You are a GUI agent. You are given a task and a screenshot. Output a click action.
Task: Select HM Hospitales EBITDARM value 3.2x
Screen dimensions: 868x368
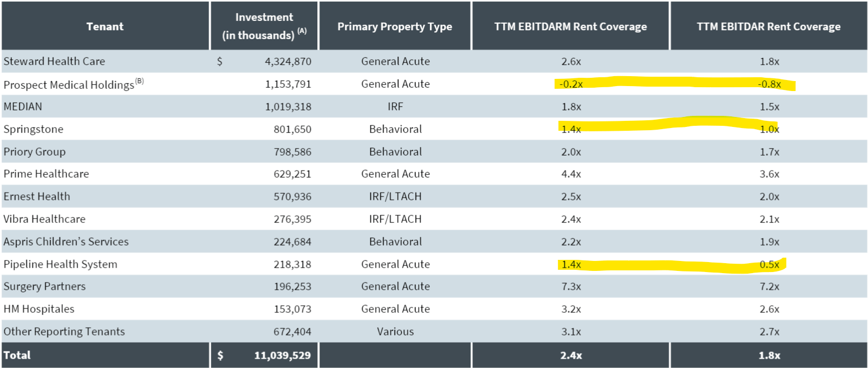(571, 309)
